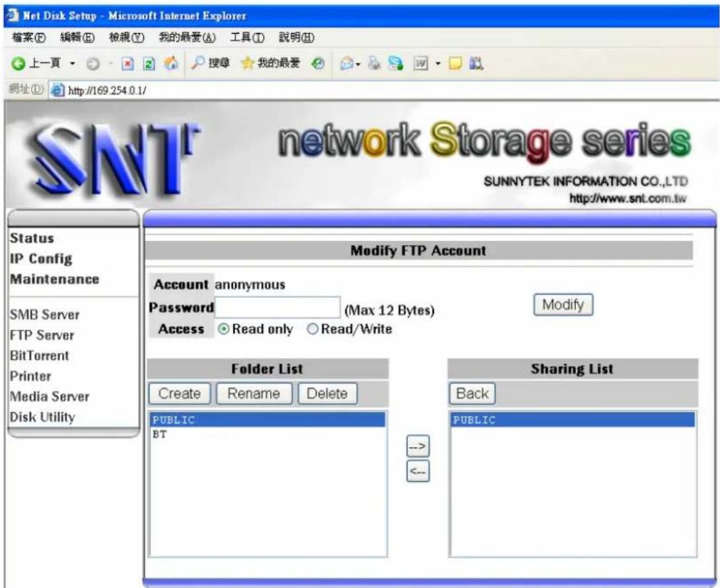Open the 工具(T) Tools menu
This screenshot has width=720, height=588.
pos(247,38)
